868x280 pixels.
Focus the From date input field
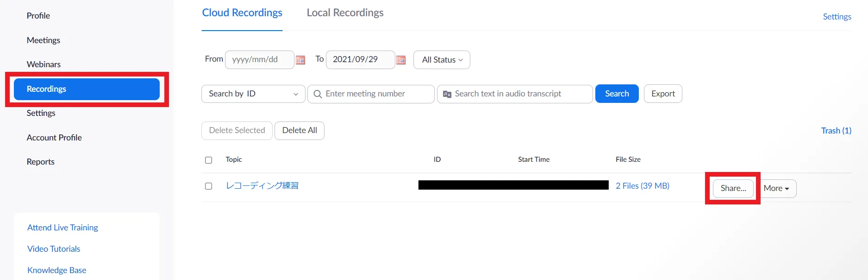coord(260,60)
